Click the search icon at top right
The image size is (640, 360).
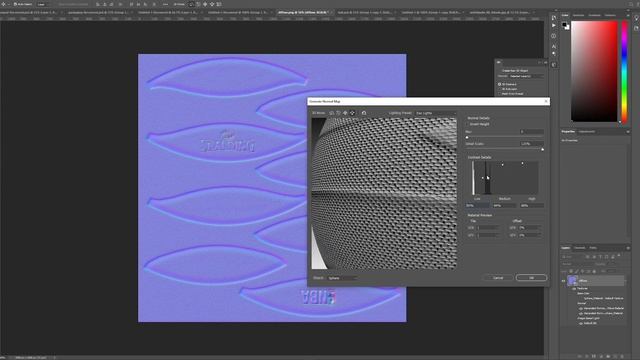(x=631, y=4)
